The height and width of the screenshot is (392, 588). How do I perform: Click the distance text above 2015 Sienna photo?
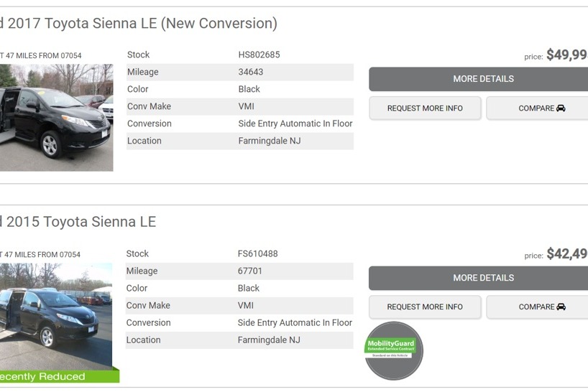click(40, 255)
